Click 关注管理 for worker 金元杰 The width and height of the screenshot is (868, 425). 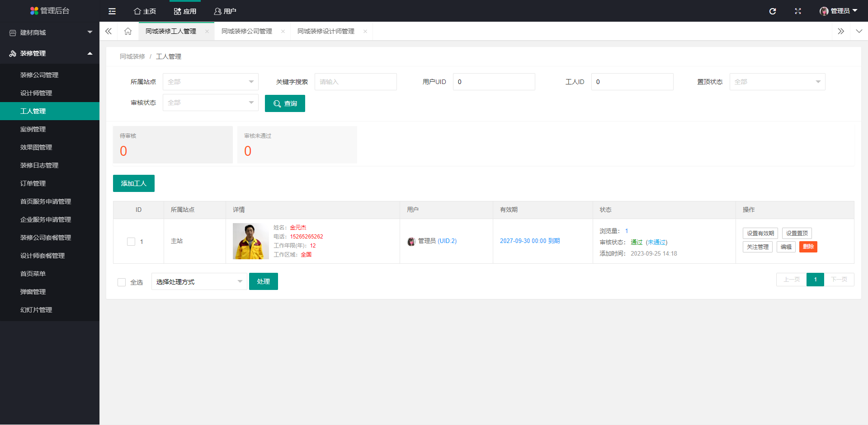point(758,247)
